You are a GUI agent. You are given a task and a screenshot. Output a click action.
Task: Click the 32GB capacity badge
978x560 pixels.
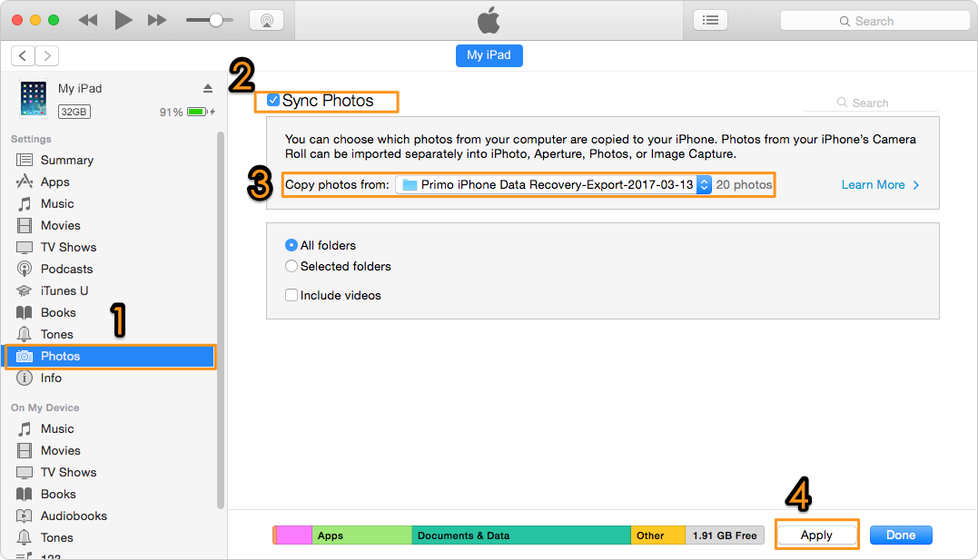(x=74, y=112)
